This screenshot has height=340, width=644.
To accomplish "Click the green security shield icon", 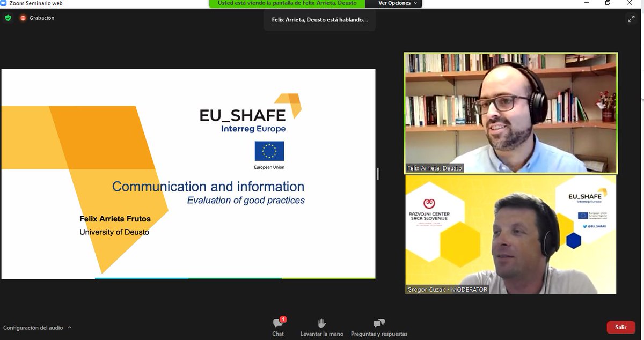I will pyautogui.click(x=8, y=17).
